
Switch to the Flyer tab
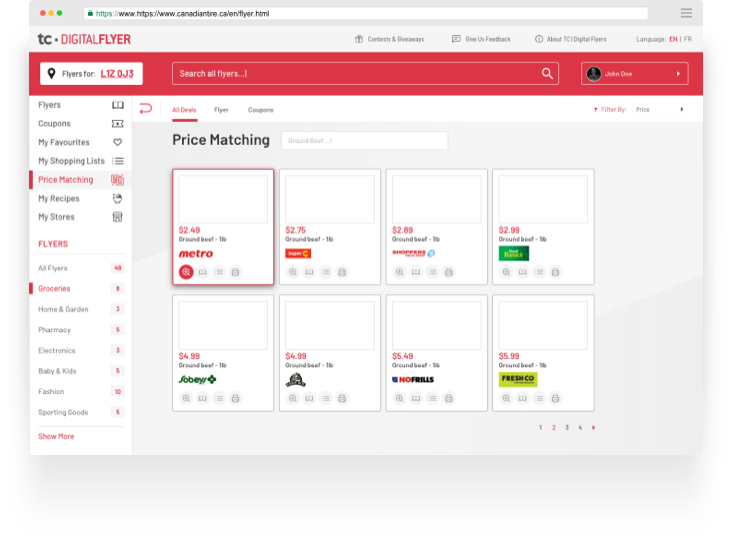coord(221,110)
